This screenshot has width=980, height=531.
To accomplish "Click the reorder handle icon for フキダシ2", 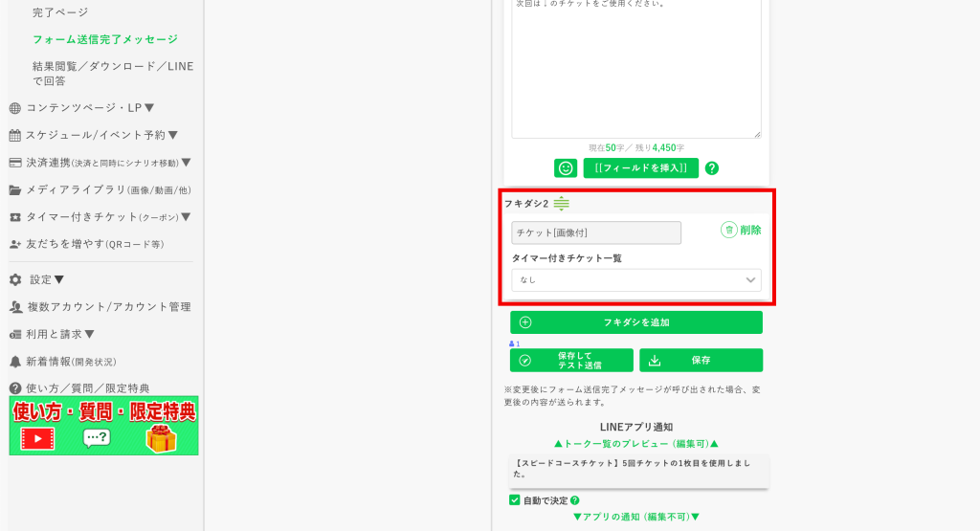I will [561, 203].
